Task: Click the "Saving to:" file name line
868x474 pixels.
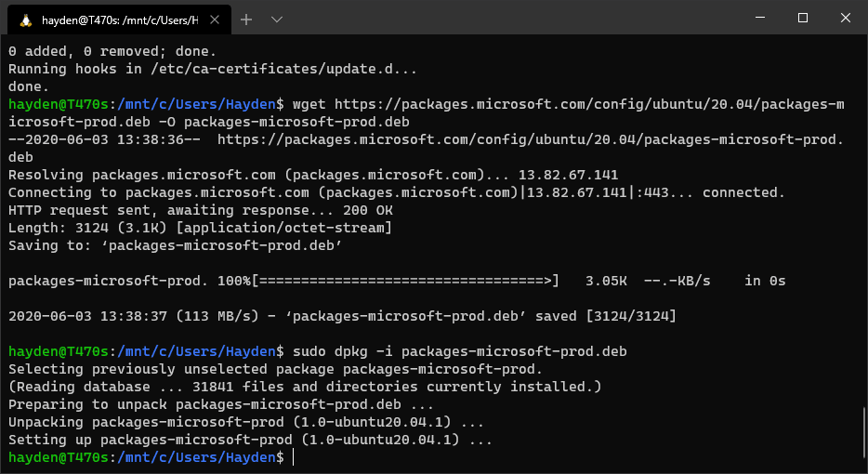Action: (175, 246)
